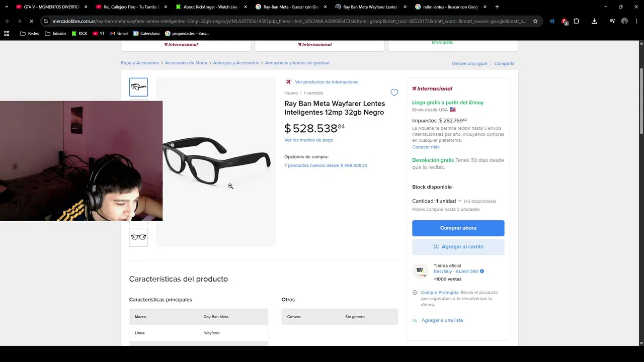This screenshot has width=644, height=362.
Task: Open the KICK bookmark
Action: [79, 33]
